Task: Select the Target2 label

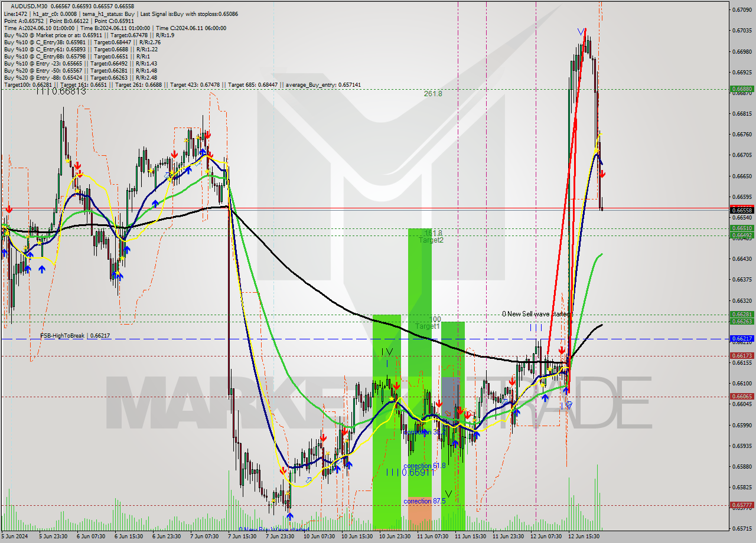Action: [x=431, y=240]
